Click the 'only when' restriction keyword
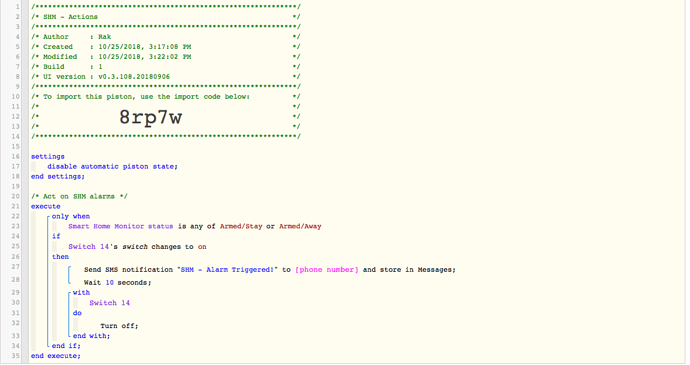Viewport: 690px width, 365px height. coord(71,217)
